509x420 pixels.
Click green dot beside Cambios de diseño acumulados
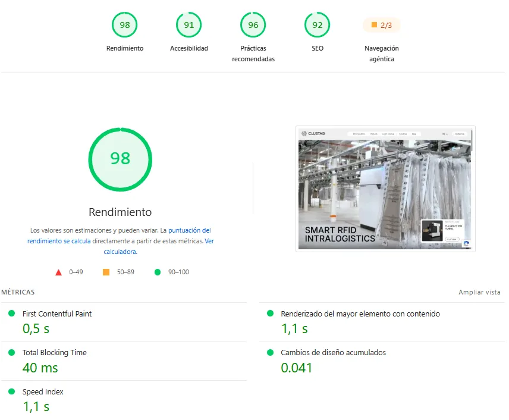pyautogui.click(x=270, y=352)
